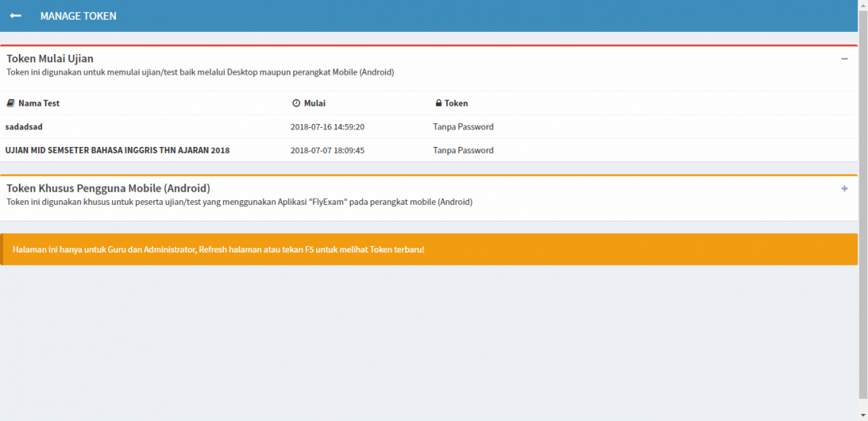Click the FlyEXam description under the mobile token heading
The height and width of the screenshot is (421, 868).
click(239, 202)
